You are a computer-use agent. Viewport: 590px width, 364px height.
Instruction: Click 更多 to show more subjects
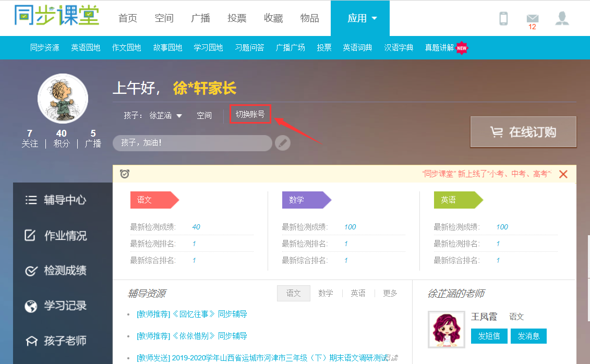[390, 293]
